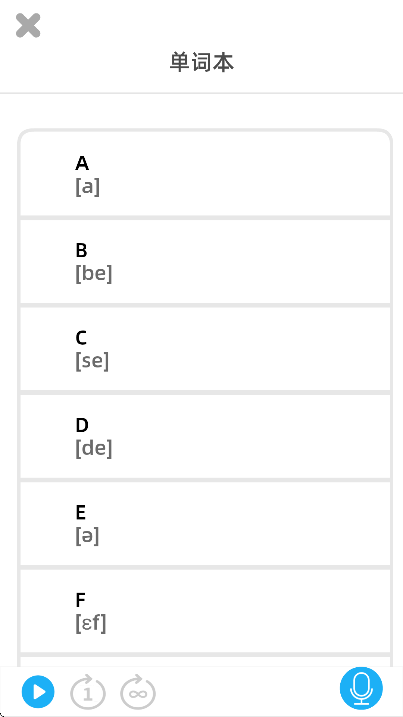
Task: Select the letter C entry
Action: (205, 349)
